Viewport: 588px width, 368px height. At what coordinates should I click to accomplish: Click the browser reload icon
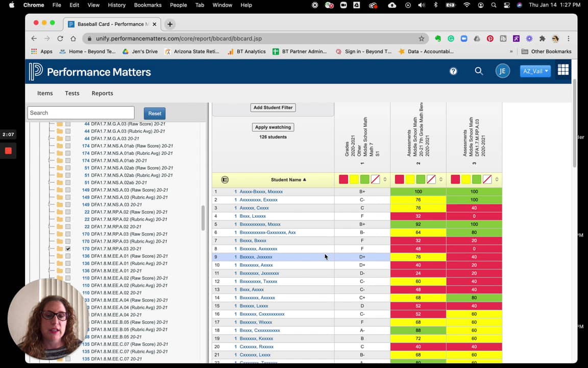click(60, 38)
